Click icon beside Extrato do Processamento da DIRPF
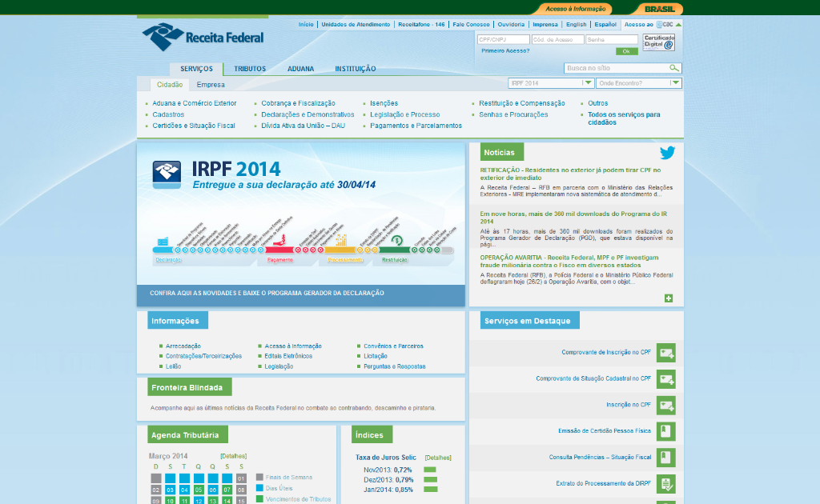 point(666,484)
